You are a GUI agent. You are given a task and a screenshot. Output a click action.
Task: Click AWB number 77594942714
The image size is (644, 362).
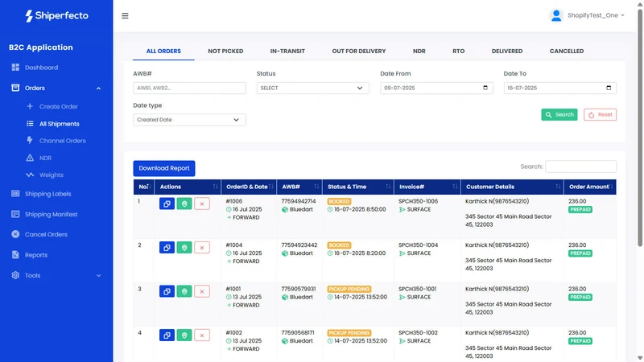[298, 201]
